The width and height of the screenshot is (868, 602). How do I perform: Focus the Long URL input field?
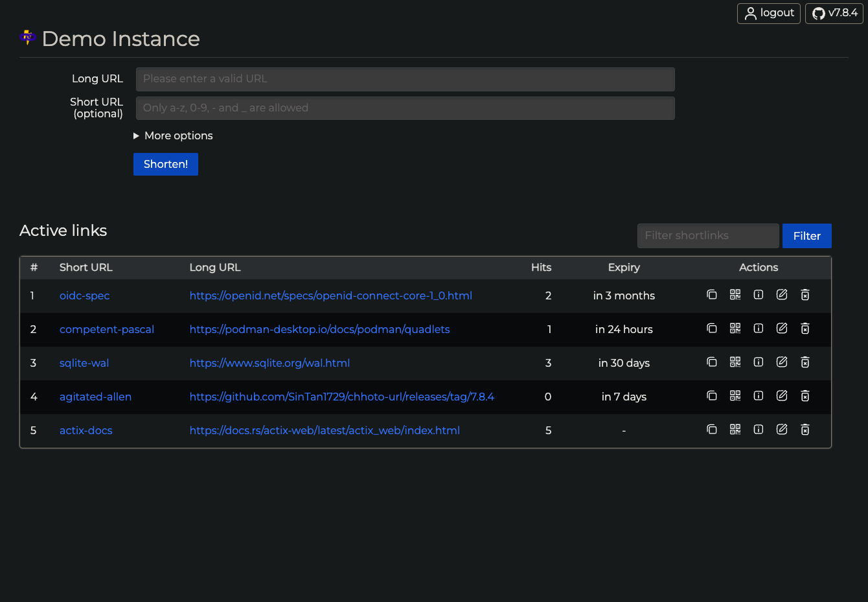(x=405, y=79)
